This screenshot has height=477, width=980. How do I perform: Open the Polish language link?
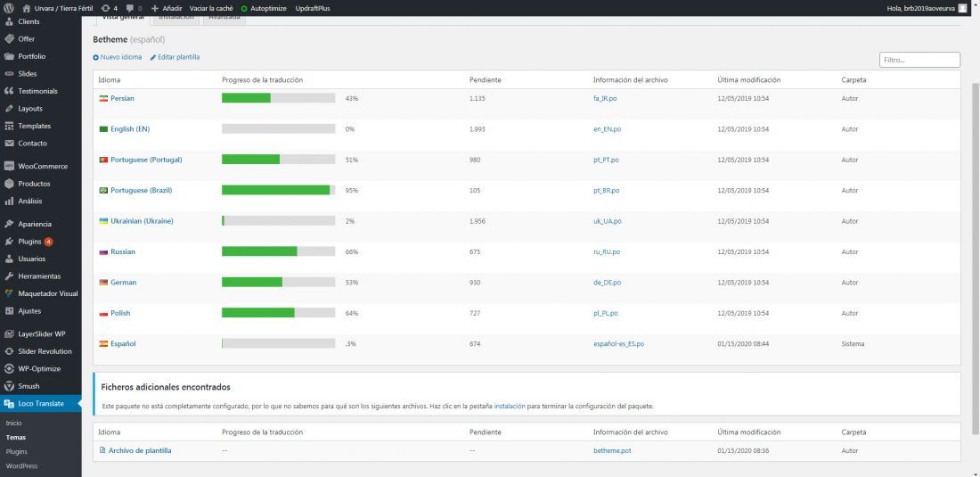pyautogui.click(x=120, y=313)
